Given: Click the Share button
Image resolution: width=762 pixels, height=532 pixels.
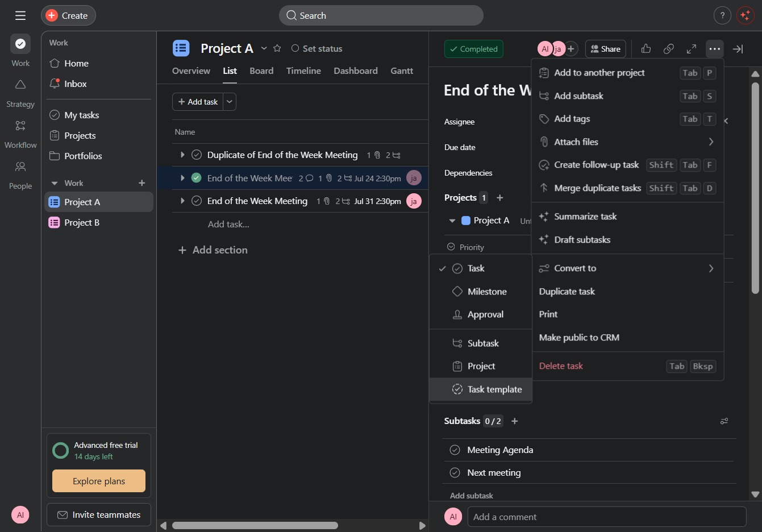Looking at the screenshot, I should [x=606, y=49].
